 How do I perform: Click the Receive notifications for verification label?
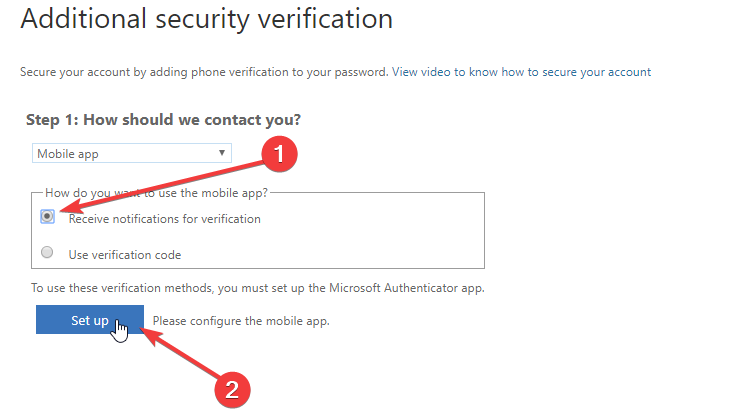tap(164, 219)
